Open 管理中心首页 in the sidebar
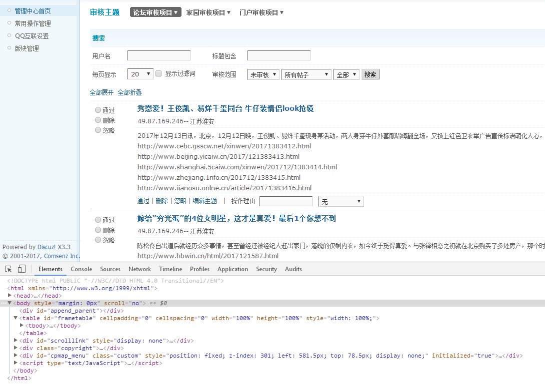This screenshot has height=392, width=545. point(32,11)
